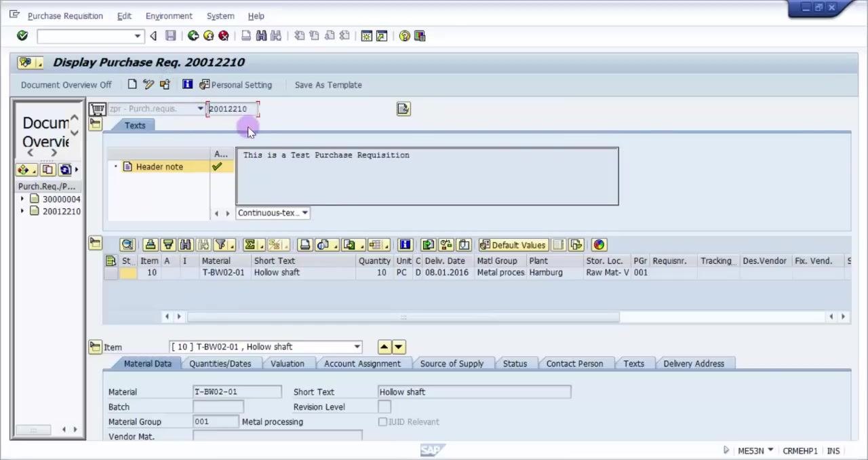Collapse the header section toggle icon
Viewport: 868px width, 460px height.
(95, 125)
